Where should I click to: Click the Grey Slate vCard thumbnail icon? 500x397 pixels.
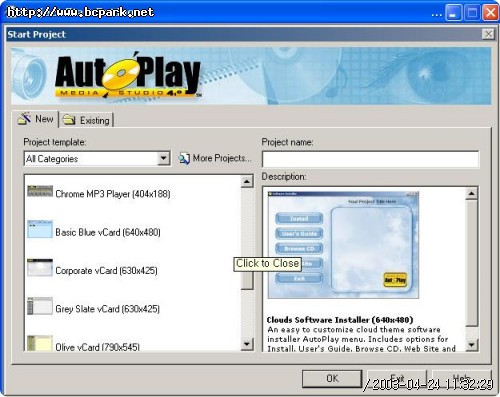pos(40,306)
